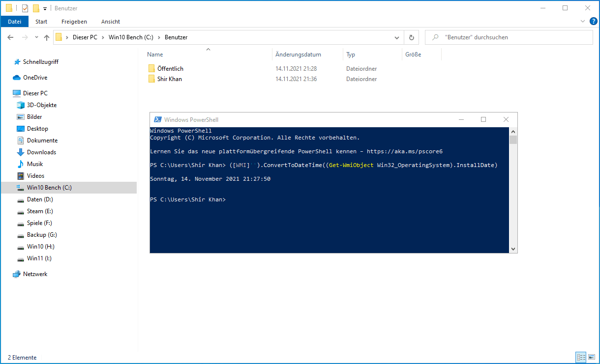Viewport: 600px width, 364px height.
Task: Switch to the details view layout icon
Action: (x=581, y=357)
